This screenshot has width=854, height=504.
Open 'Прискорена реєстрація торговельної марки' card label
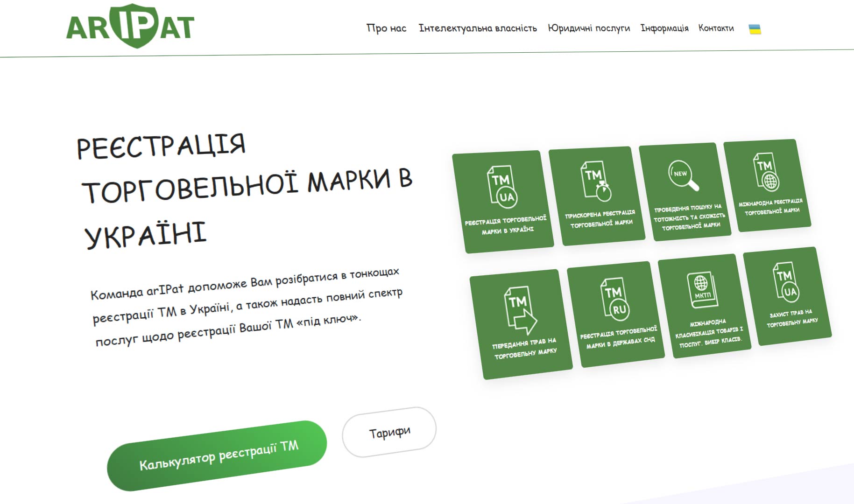[600, 218]
